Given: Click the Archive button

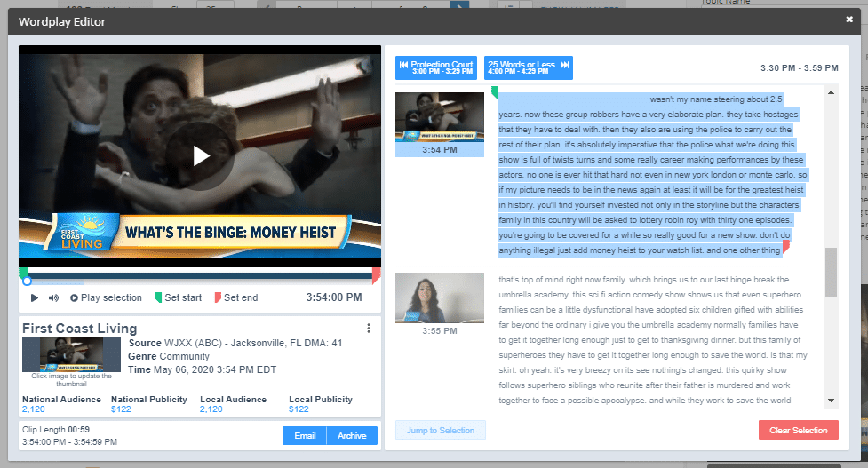Looking at the screenshot, I should click(x=352, y=436).
